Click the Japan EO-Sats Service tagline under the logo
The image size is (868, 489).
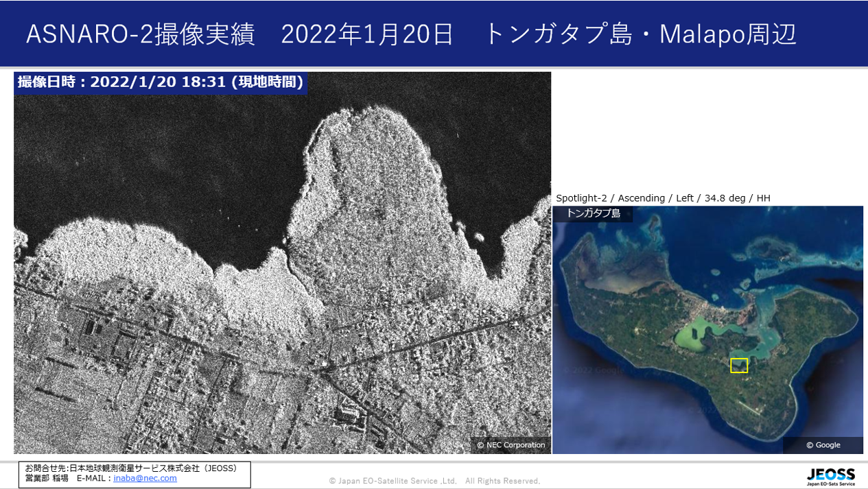coord(830,484)
